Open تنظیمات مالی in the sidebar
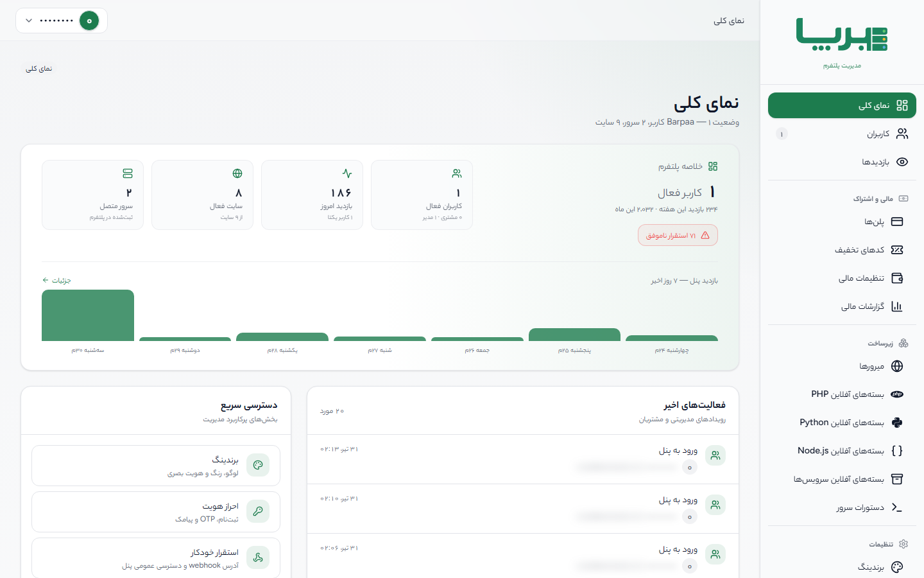 pyautogui.click(x=842, y=278)
